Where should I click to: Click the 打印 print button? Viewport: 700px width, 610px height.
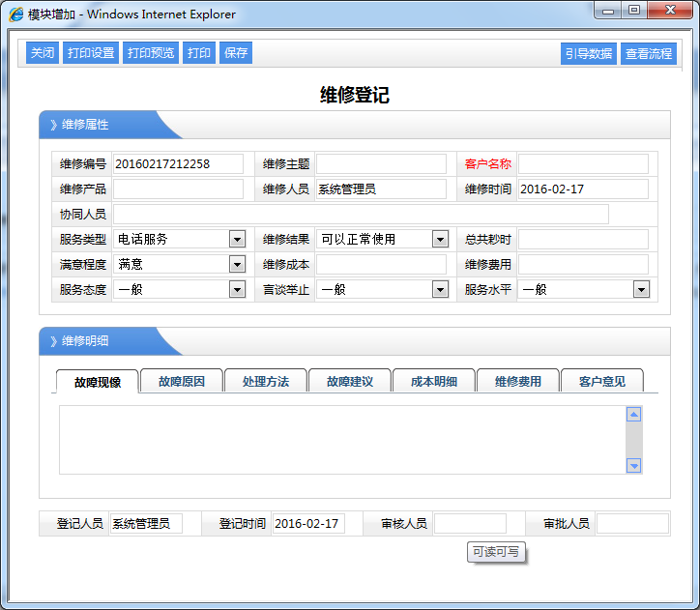(199, 53)
